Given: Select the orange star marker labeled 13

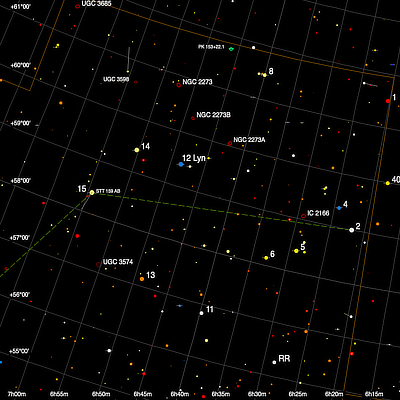Looking at the screenshot, I should pyautogui.click(x=142, y=279).
